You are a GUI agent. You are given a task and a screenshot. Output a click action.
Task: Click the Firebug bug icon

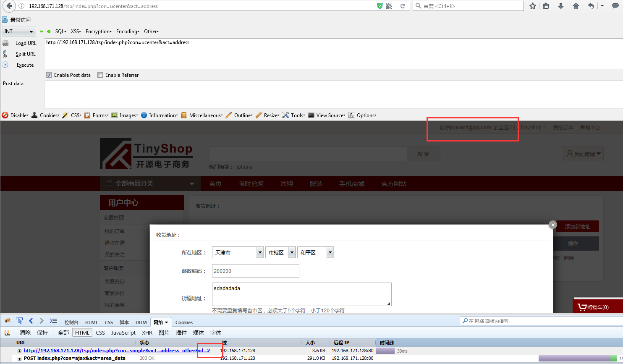[x=7, y=321]
